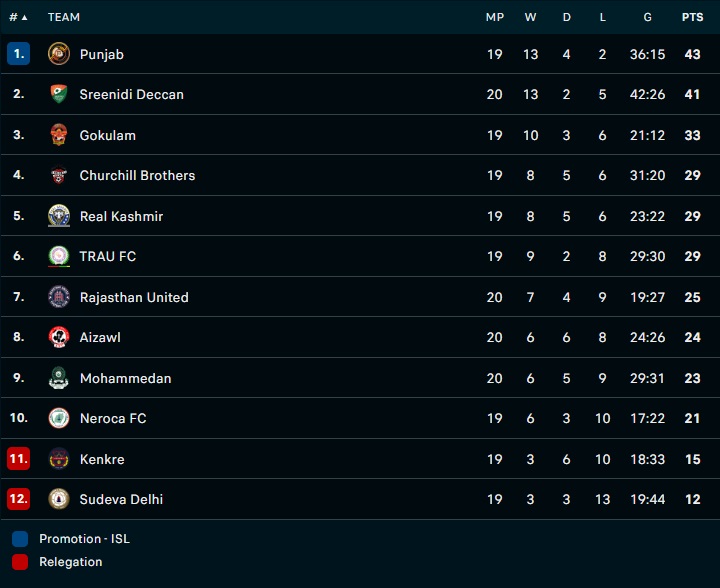
Task: Click the TRAU FC team badge
Action: 59,256
